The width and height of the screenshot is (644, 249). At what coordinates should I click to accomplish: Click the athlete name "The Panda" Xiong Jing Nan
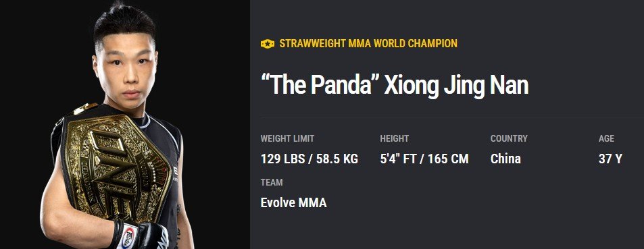coord(395,85)
